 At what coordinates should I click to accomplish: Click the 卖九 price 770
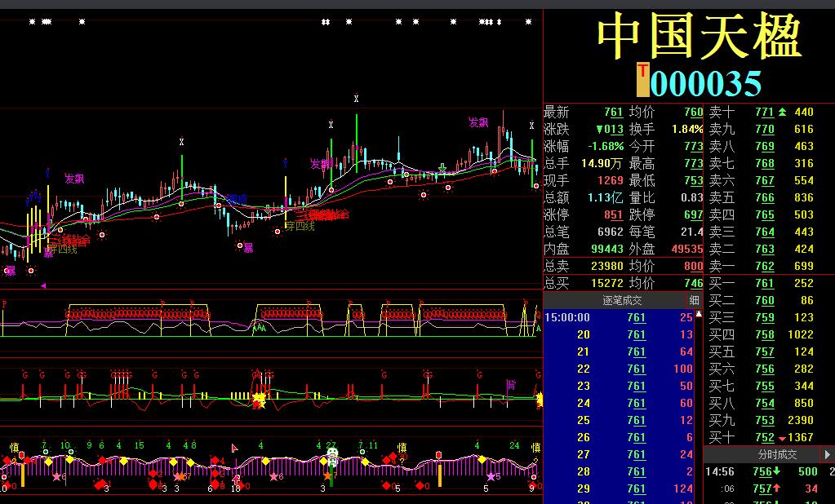765,130
